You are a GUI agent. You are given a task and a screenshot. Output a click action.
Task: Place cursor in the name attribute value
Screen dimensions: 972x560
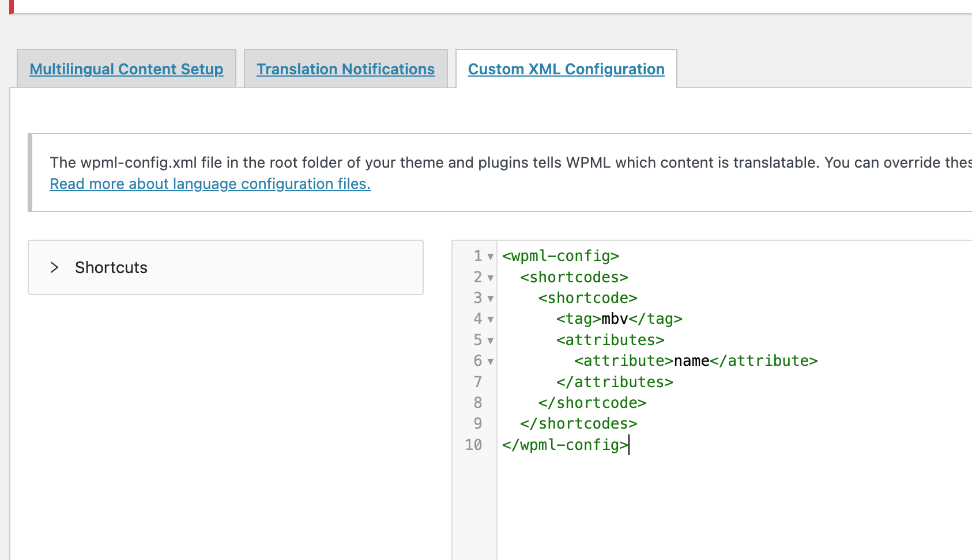[691, 361]
